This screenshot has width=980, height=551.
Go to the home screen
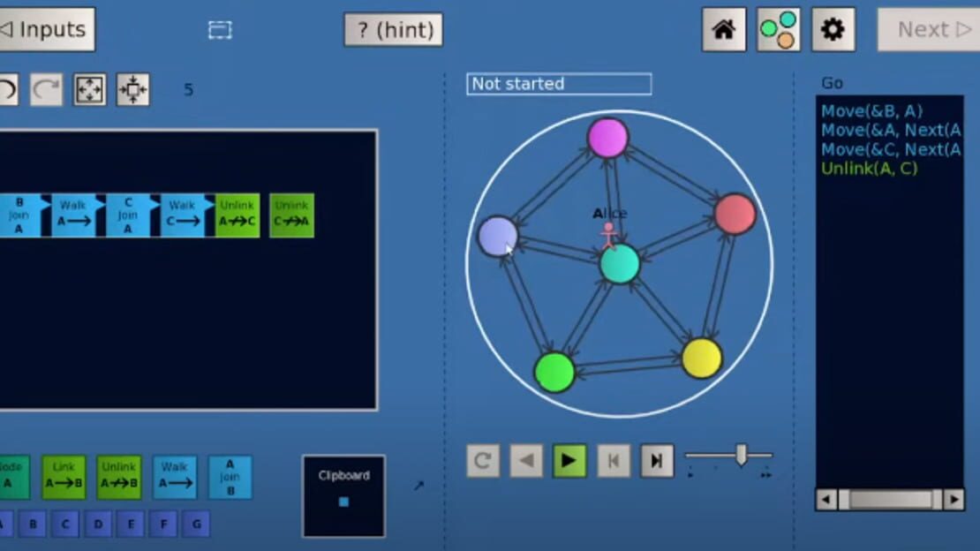click(724, 29)
